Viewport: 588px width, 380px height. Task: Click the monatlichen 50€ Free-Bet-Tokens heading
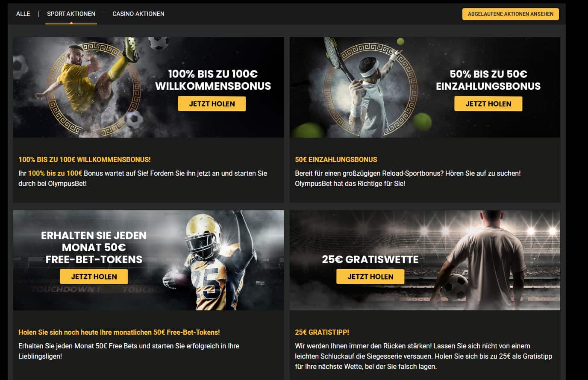pos(119,332)
